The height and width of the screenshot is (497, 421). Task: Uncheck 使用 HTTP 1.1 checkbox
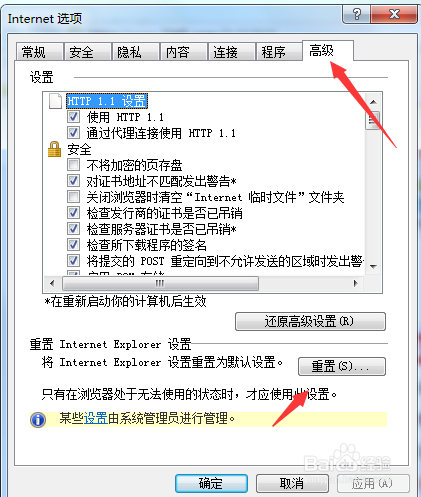[x=73, y=116]
